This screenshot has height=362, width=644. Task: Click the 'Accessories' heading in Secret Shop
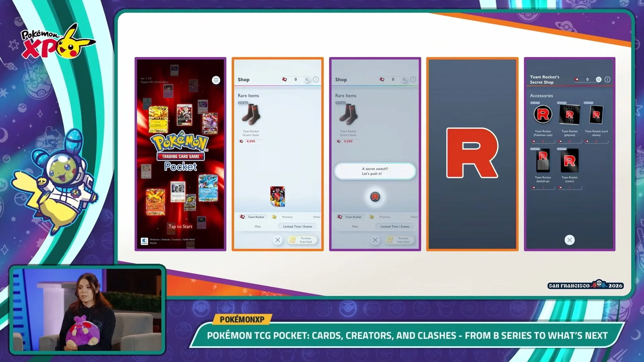[x=541, y=96]
